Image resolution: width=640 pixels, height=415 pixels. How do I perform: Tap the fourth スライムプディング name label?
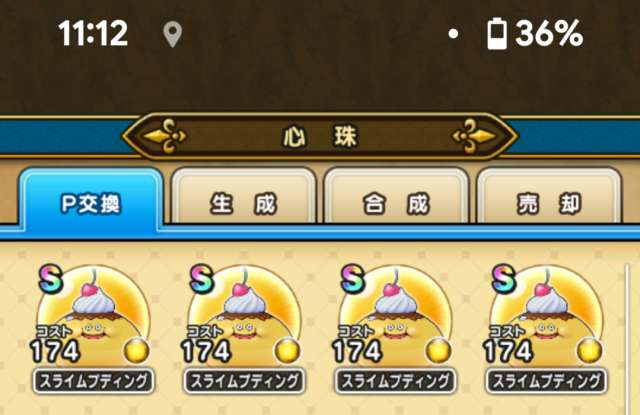[x=547, y=381]
